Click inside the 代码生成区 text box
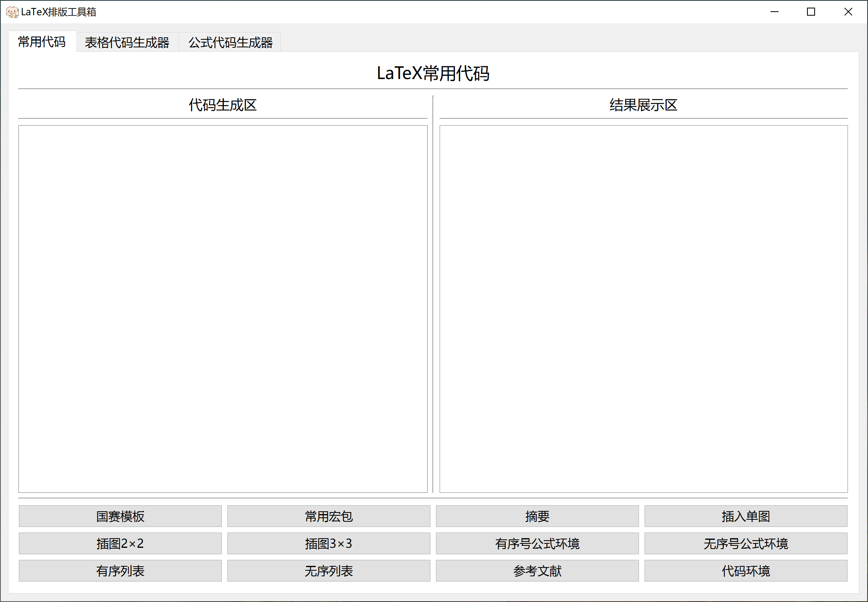 [x=223, y=308]
